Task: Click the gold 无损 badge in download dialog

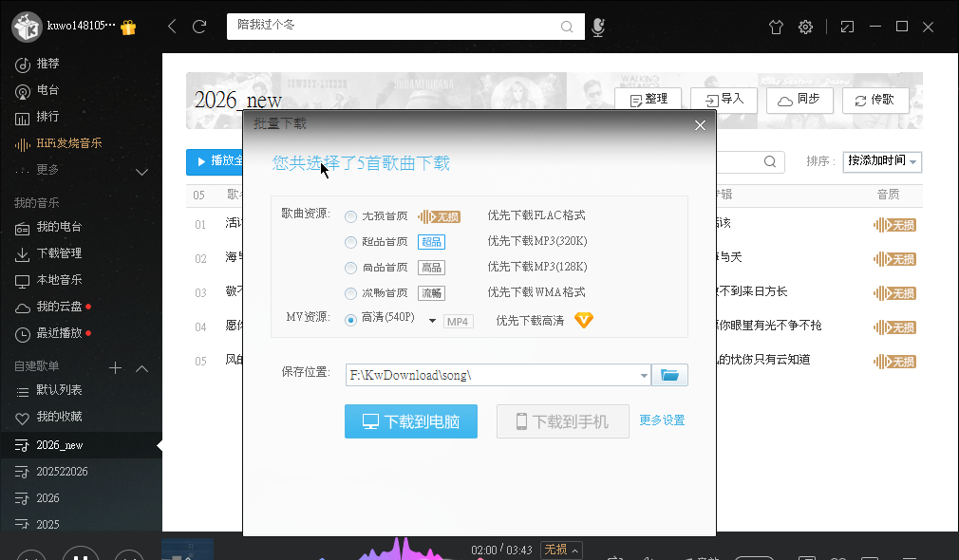Action: tap(439, 216)
